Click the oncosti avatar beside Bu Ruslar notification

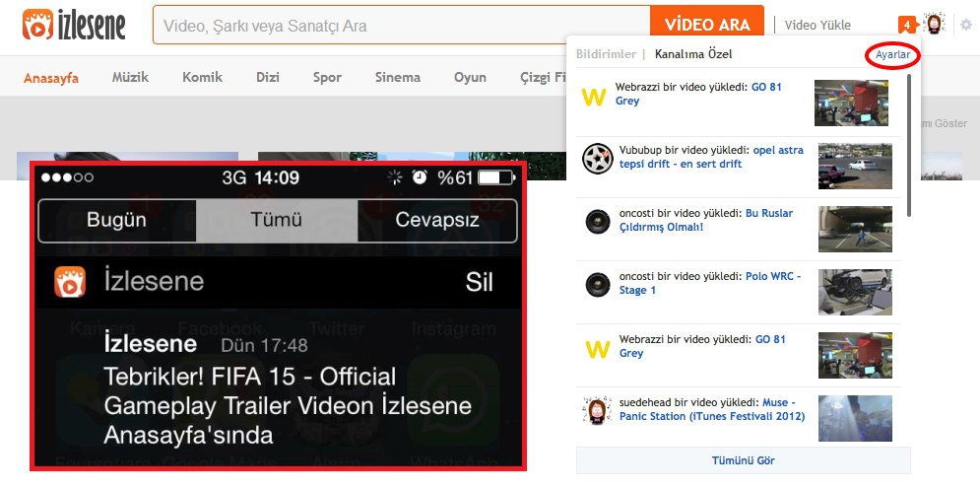(598, 222)
